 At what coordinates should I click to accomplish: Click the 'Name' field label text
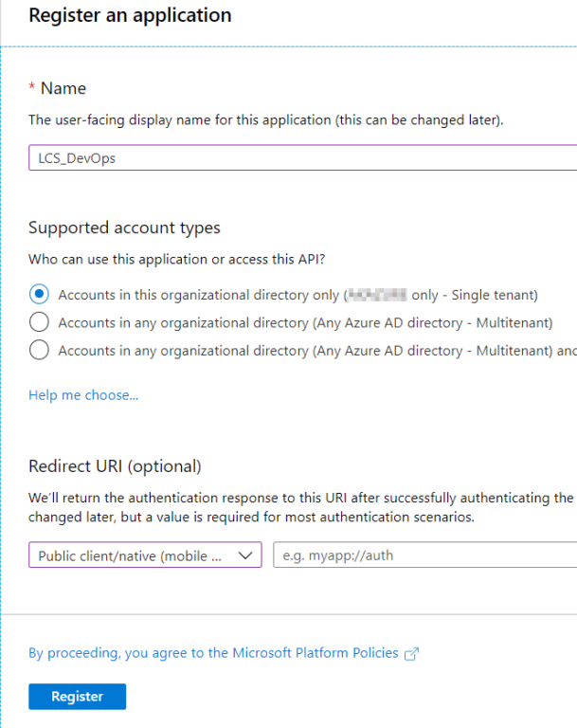pos(63,88)
